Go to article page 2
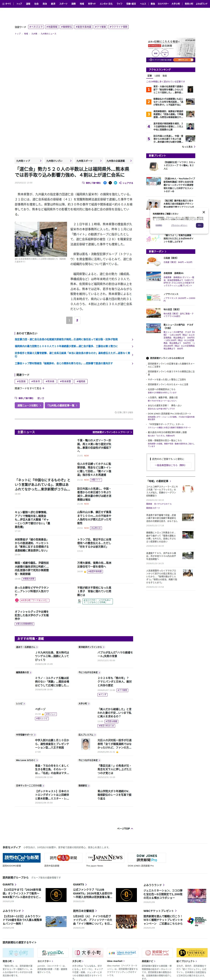Image resolution: width=210 pixels, height=980 pixels. pyautogui.click(x=77, y=320)
